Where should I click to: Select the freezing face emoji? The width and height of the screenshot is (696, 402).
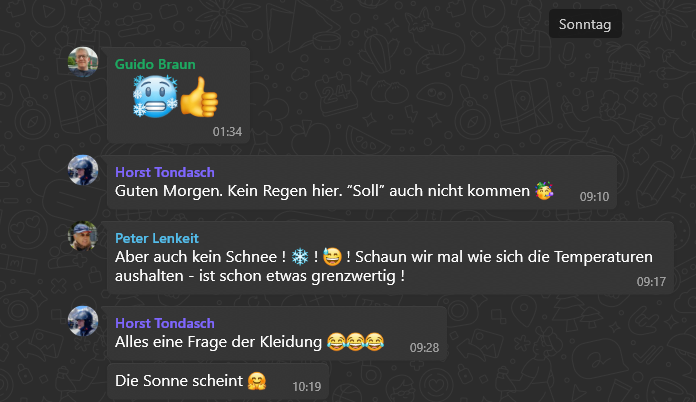tap(155, 96)
